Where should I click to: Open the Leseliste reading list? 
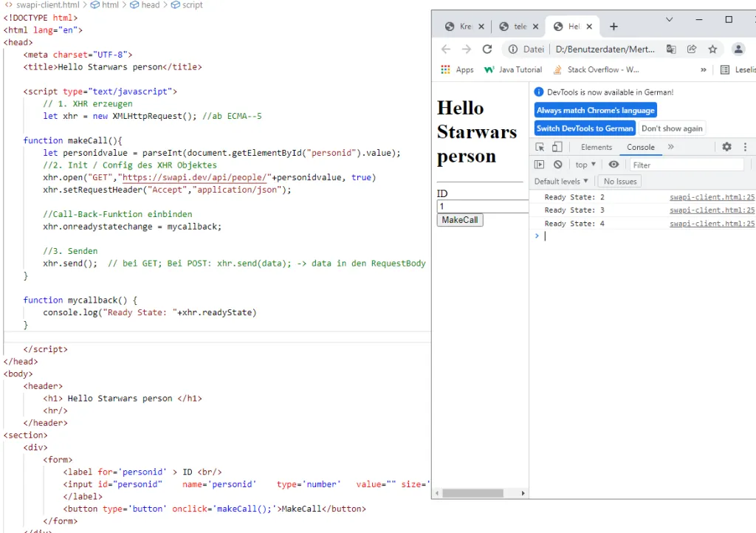[738, 70]
